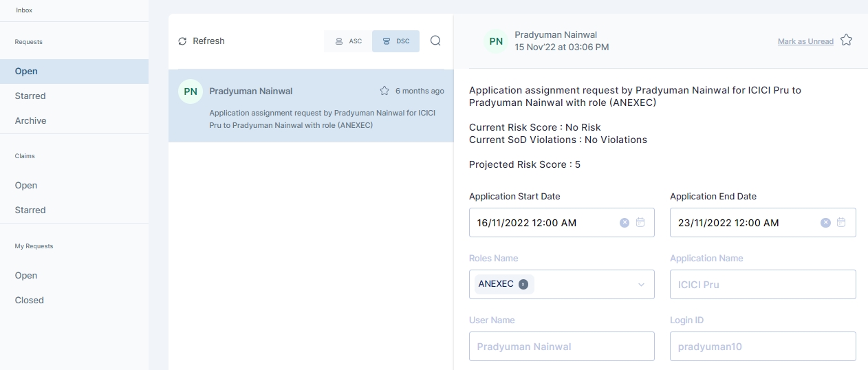Open Starred under Requests
This screenshot has height=370, width=868.
(30, 96)
